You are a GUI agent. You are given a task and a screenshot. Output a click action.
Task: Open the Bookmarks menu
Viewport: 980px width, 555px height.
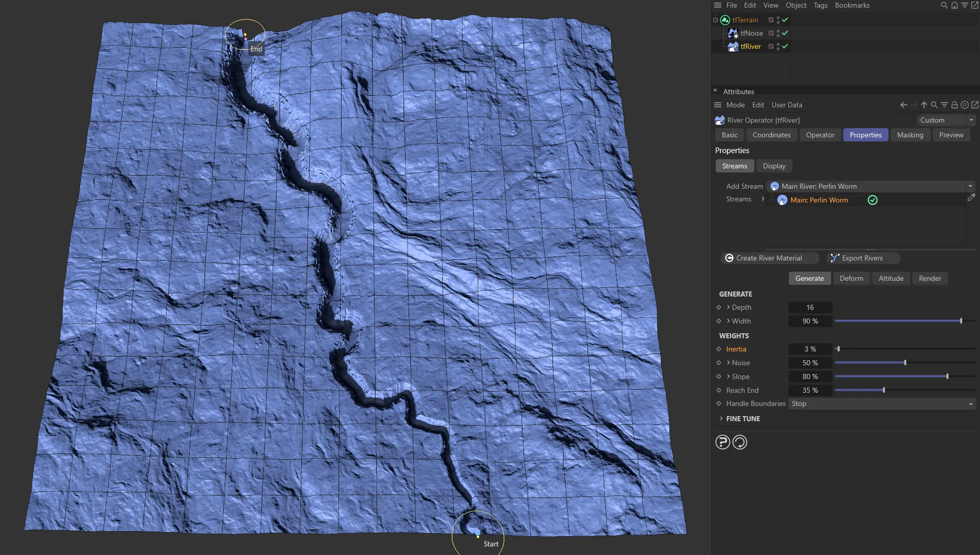point(852,5)
